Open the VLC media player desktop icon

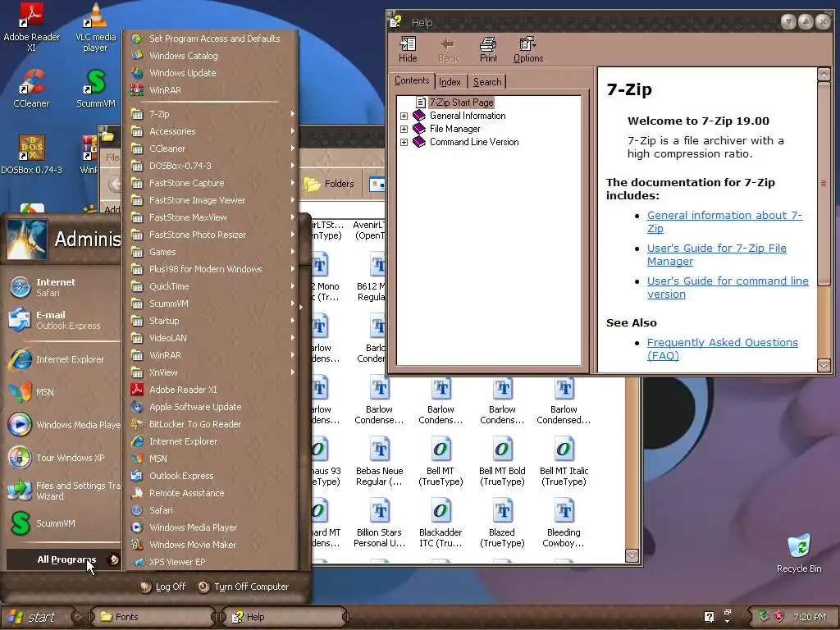tap(95, 27)
